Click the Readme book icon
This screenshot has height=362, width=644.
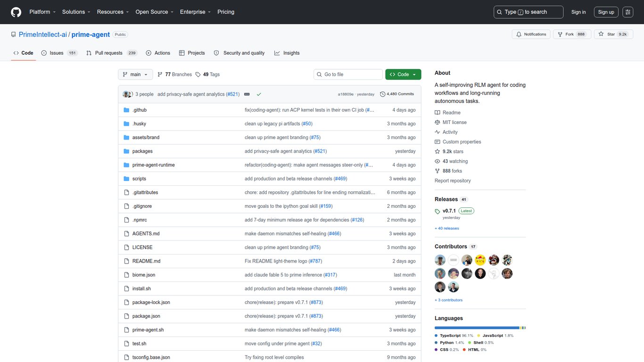(438, 113)
